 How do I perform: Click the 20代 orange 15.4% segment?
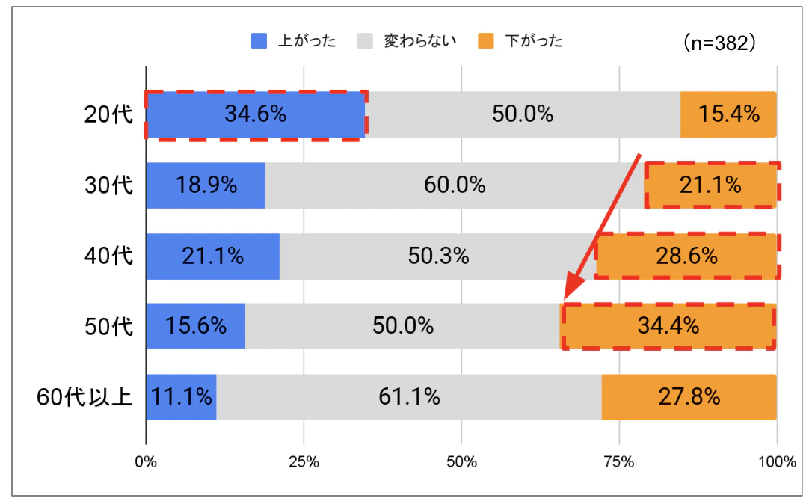728,115
